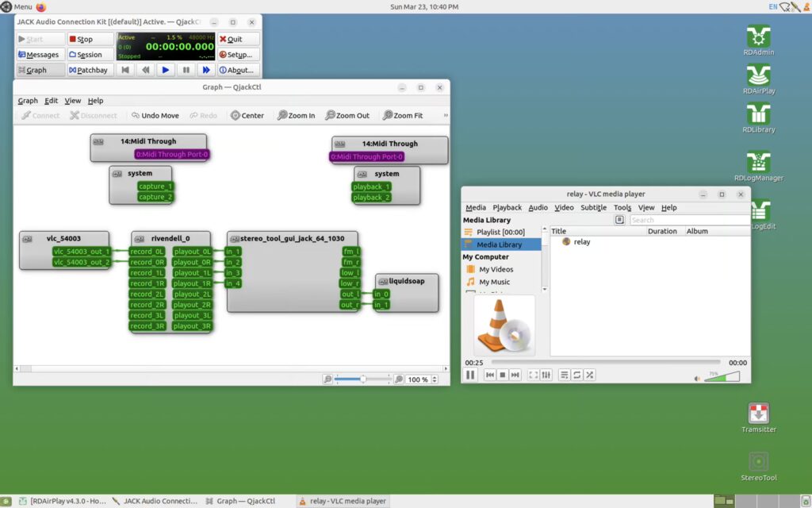Click Play transport button in QjackCtl
This screenshot has height=508, width=812.
pyautogui.click(x=165, y=70)
